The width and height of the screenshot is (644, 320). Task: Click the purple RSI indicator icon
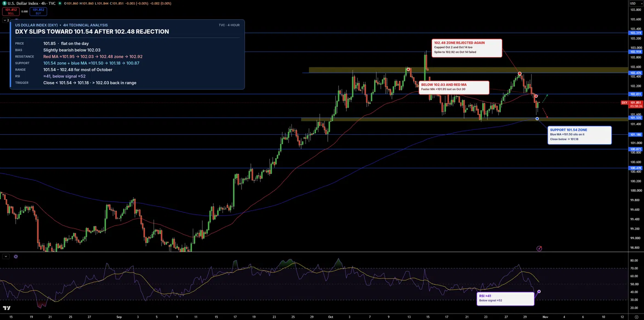[16, 256]
